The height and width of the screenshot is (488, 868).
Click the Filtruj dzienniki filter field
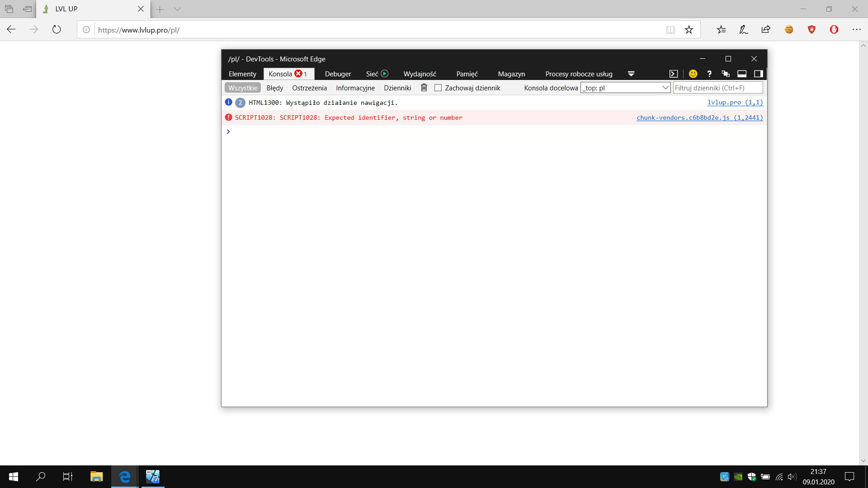click(x=717, y=88)
